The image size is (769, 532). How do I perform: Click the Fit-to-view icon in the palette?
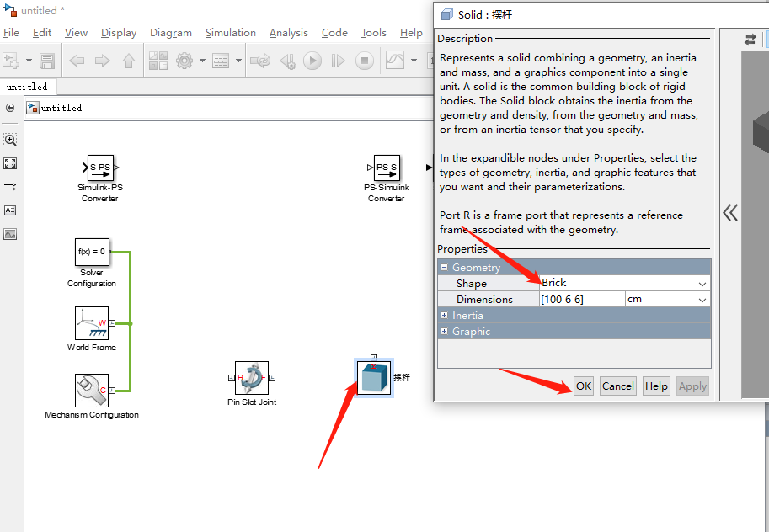click(8, 163)
